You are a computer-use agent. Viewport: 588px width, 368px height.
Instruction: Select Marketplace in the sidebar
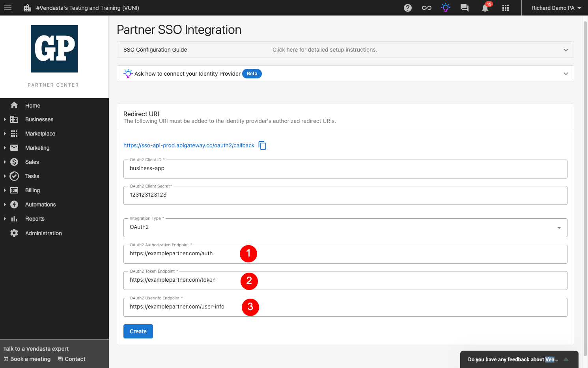40,134
